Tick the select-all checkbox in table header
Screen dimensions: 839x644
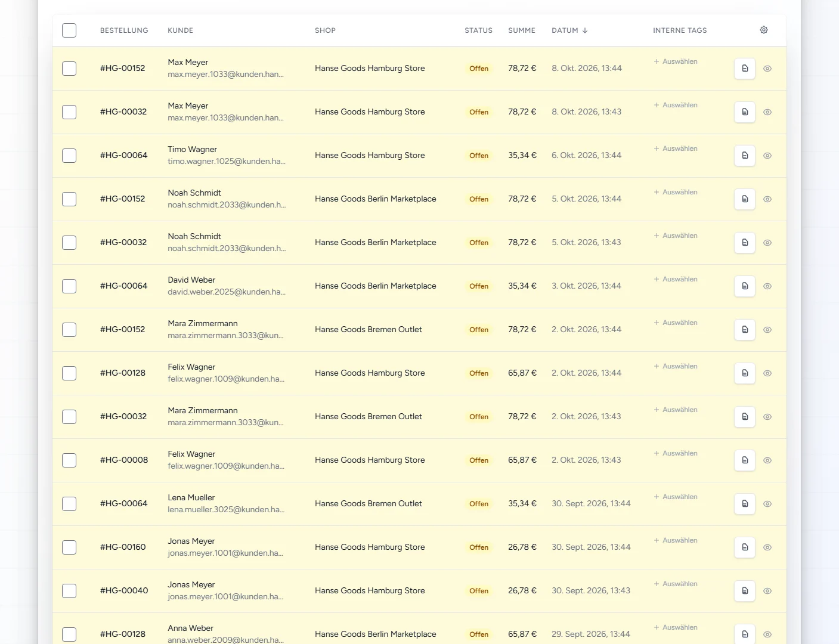tap(69, 30)
